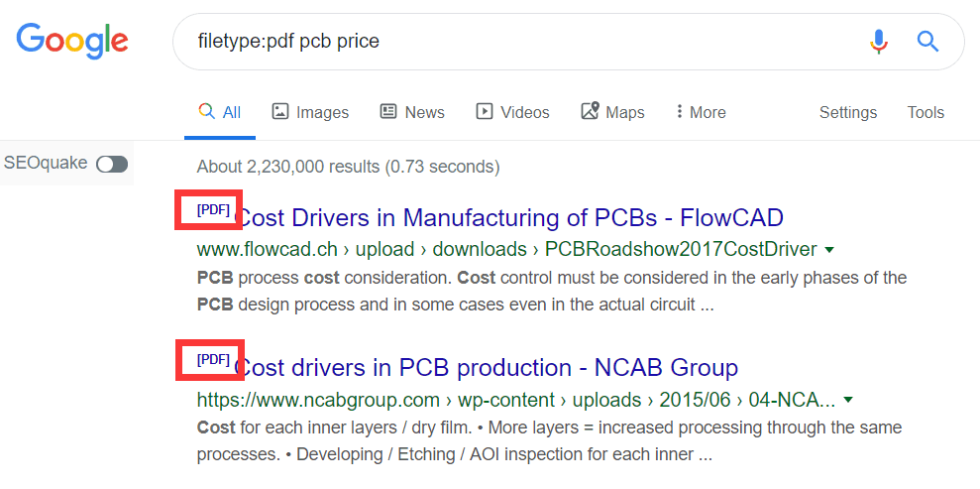This screenshot has width=980, height=489.
Task: Switch to the Maps tab
Action: point(612,112)
